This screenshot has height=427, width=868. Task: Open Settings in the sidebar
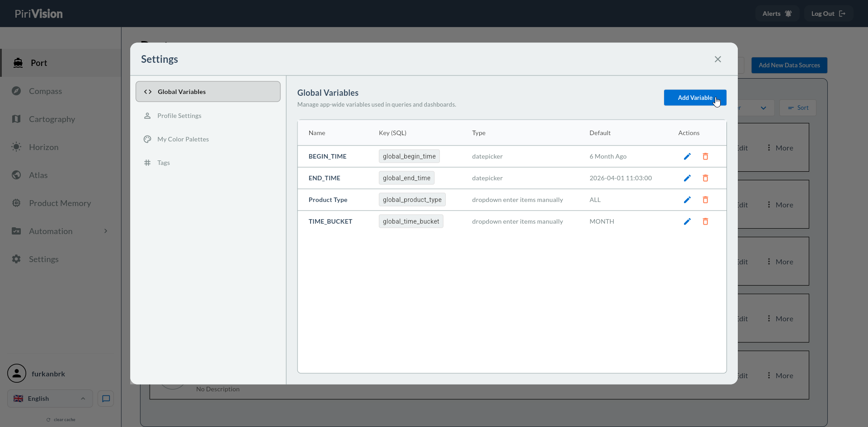pos(61,259)
